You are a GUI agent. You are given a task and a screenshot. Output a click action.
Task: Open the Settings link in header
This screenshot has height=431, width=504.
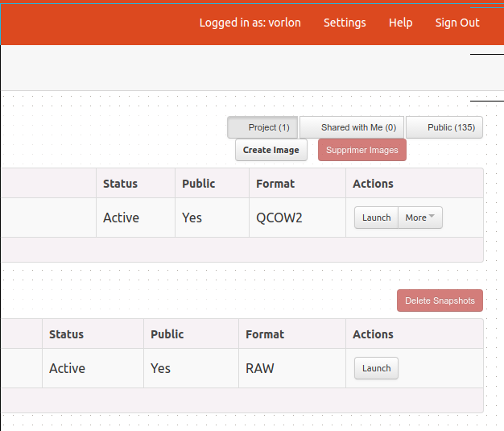(345, 23)
